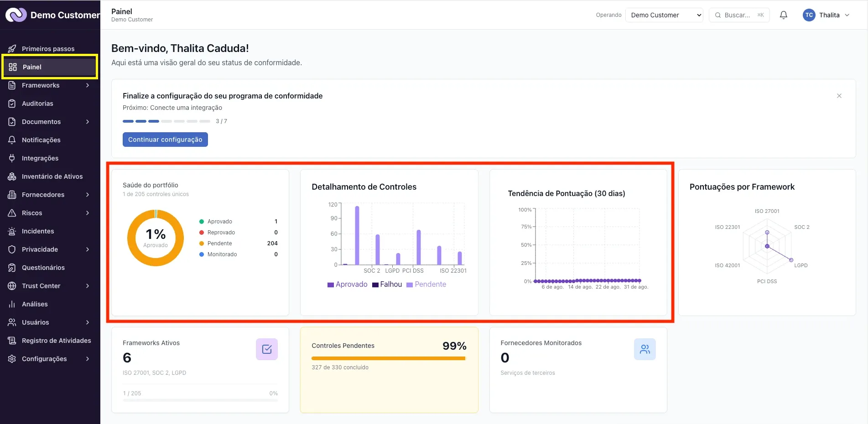Toggle Pendente legend in Detalhamento de Controles
Image resolution: width=868 pixels, height=424 pixels.
[426, 284]
